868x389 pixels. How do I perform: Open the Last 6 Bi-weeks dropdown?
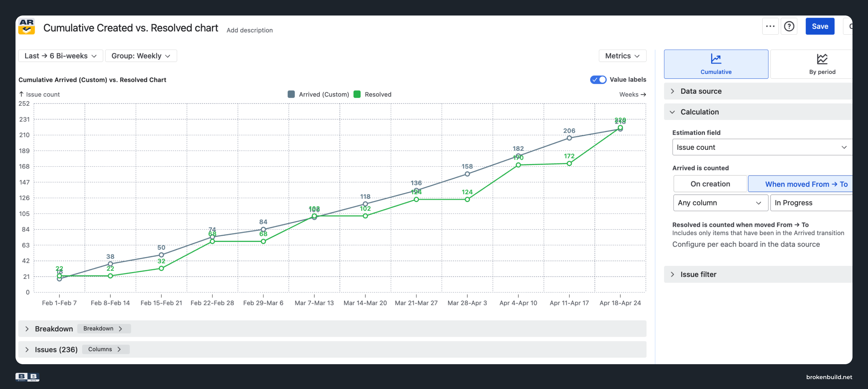(61, 56)
